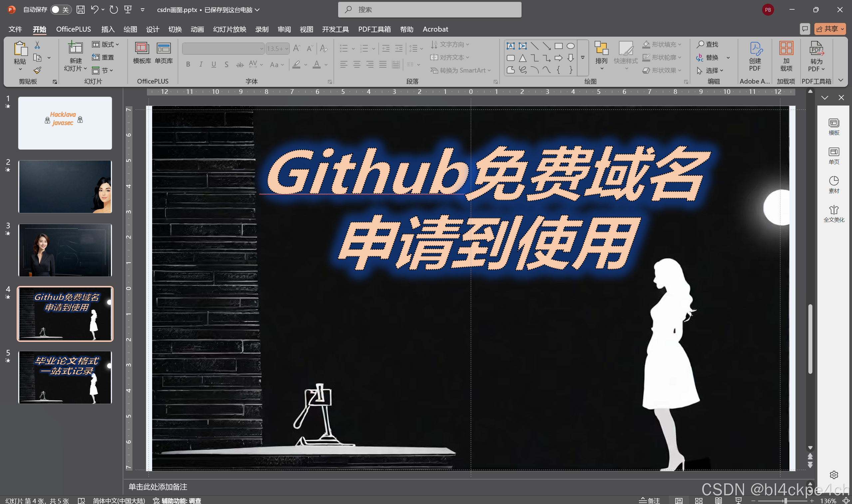Toggle the 自动保存 autosave switch
The width and height of the screenshot is (852, 504).
tap(60, 10)
